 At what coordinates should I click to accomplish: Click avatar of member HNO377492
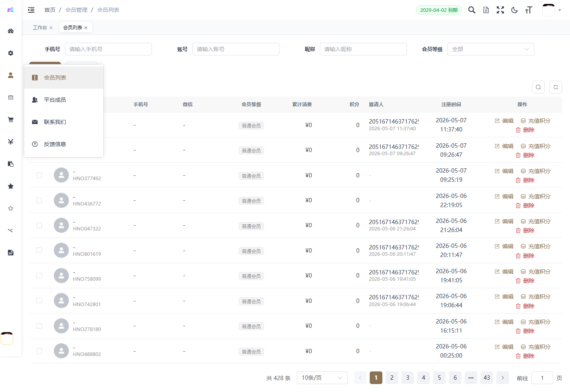point(61,175)
